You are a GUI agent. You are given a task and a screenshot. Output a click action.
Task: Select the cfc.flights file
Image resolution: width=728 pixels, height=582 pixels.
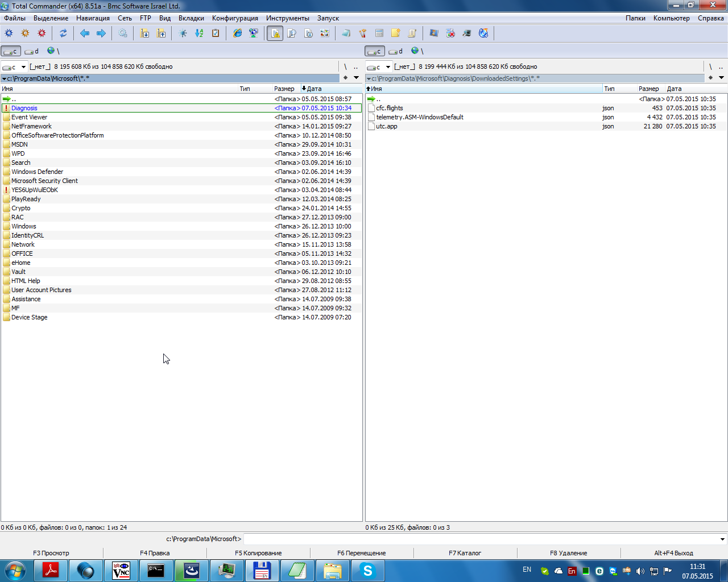coord(546,108)
